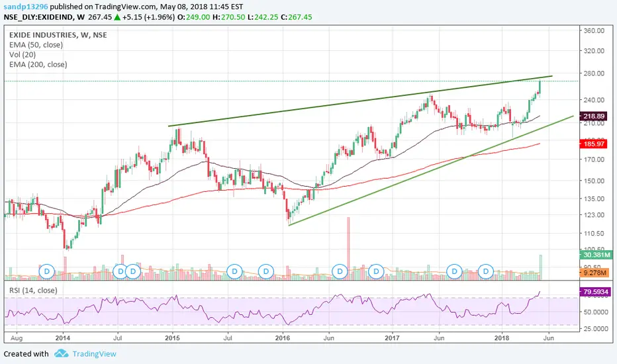Image resolution: width=617 pixels, height=364 pixels.
Task: Select the D dividend marker above Jul 2015
Action: pyautogui.click(x=234, y=271)
